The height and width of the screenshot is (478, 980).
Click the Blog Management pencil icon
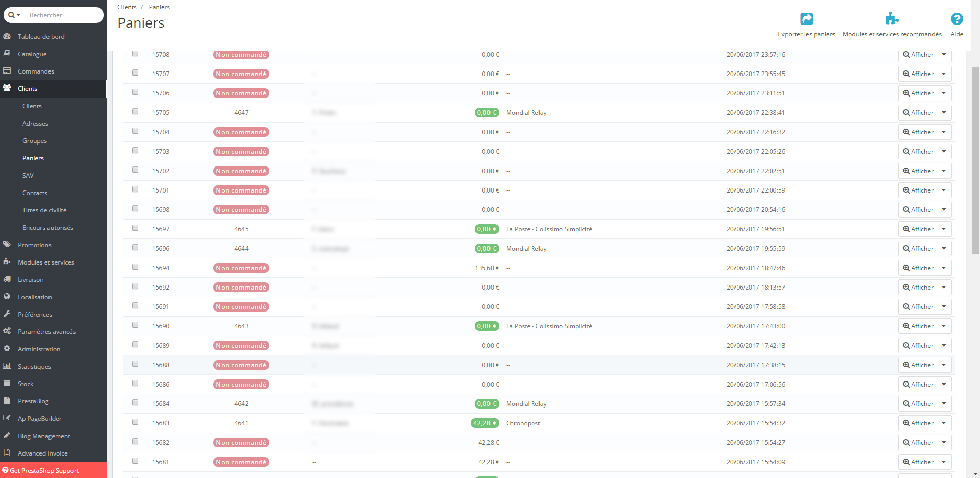click(x=7, y=436)
